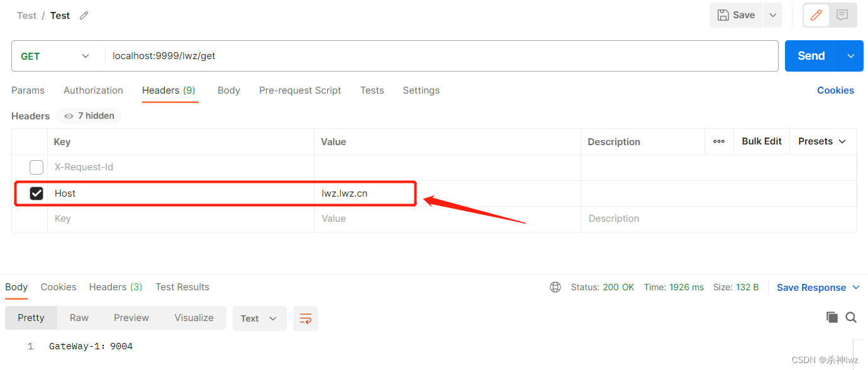Select Pretty response view
This screenshot has height=370, width=868.
coord(31,318)
